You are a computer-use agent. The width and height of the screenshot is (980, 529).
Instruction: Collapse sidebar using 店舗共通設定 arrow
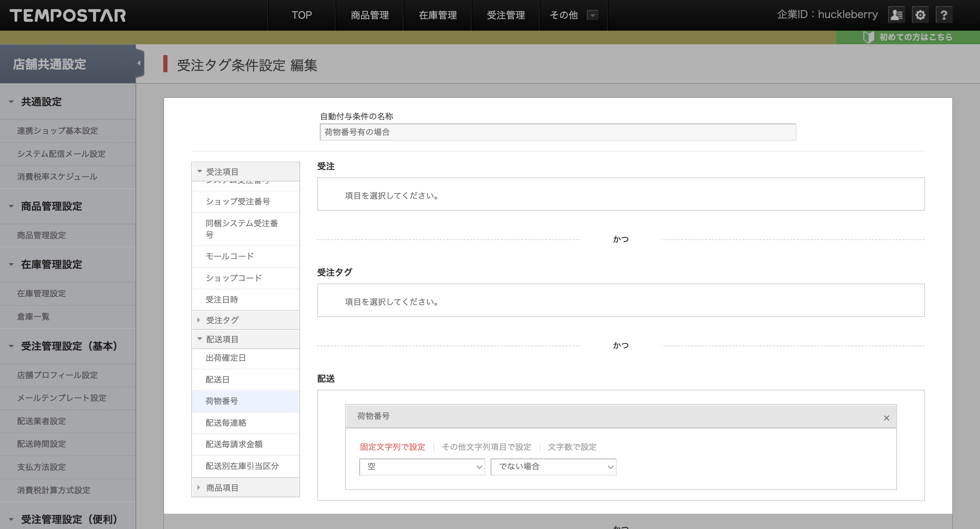tap(139, 63)
